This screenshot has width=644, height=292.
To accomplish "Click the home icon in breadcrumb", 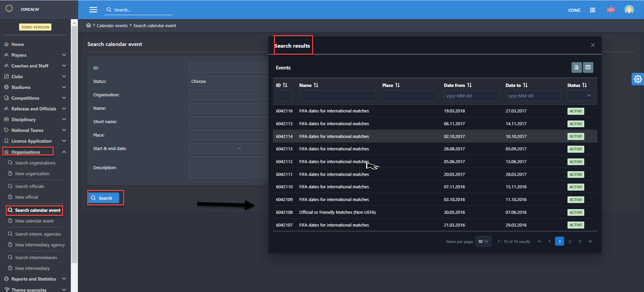I will [x=89, y=26].
